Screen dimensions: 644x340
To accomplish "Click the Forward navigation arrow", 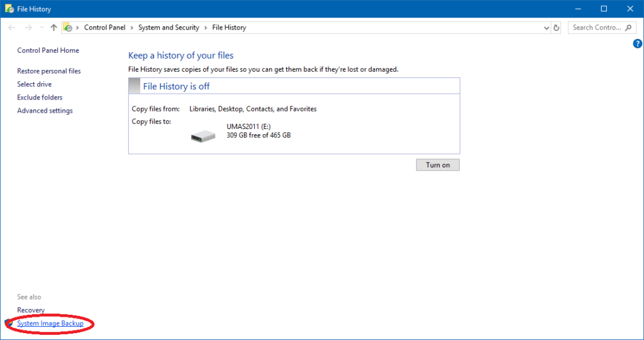I will coord(28,28).
